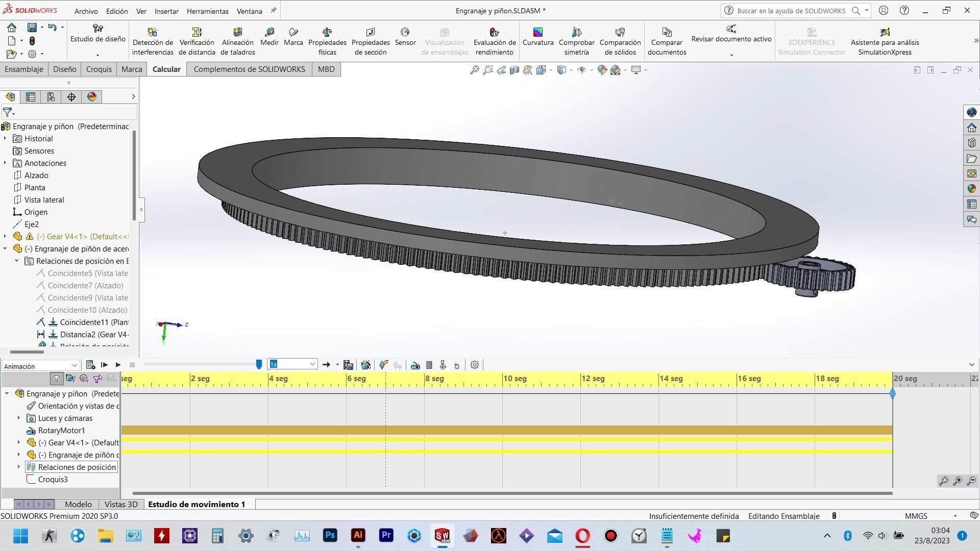
Task: Select the Medir measurement tool
Action: [x=269, y=37]
